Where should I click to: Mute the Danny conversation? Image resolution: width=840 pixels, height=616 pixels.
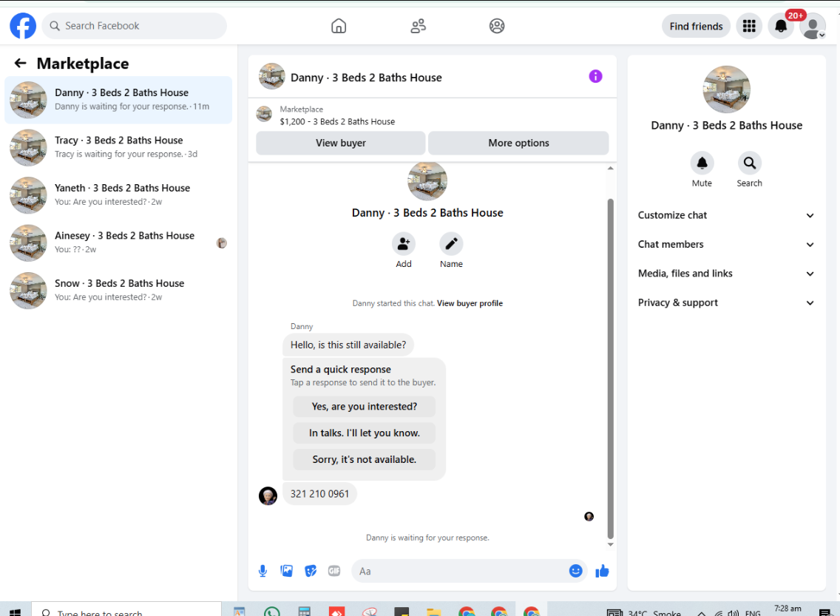[x=702, y=163]
